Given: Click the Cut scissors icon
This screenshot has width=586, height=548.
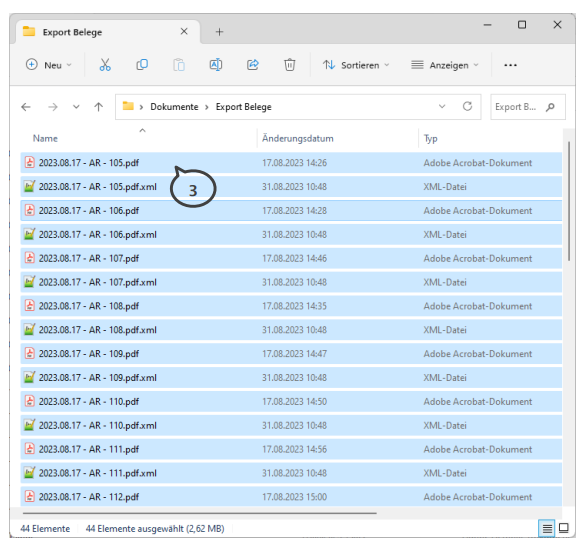Looking at the screenshot, I should click(105, 65).
